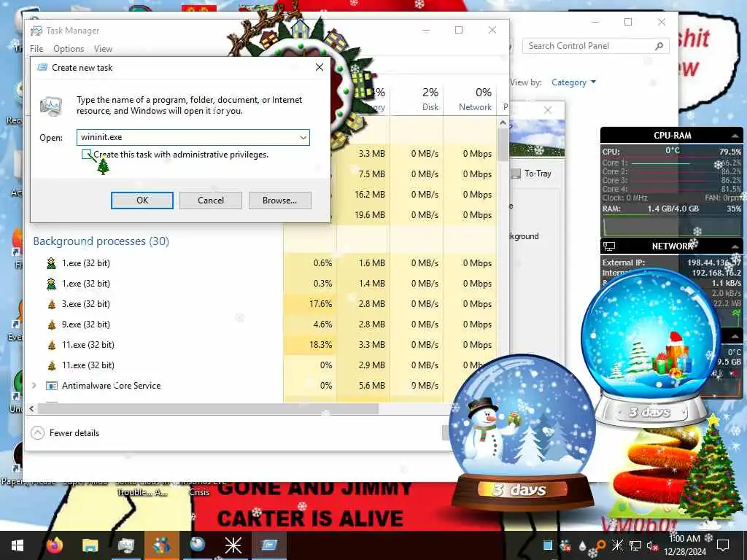The width and height of the screenshot is (747, 560).
Task: Open the View by Category dropdown
Action: tap(573, 82)
